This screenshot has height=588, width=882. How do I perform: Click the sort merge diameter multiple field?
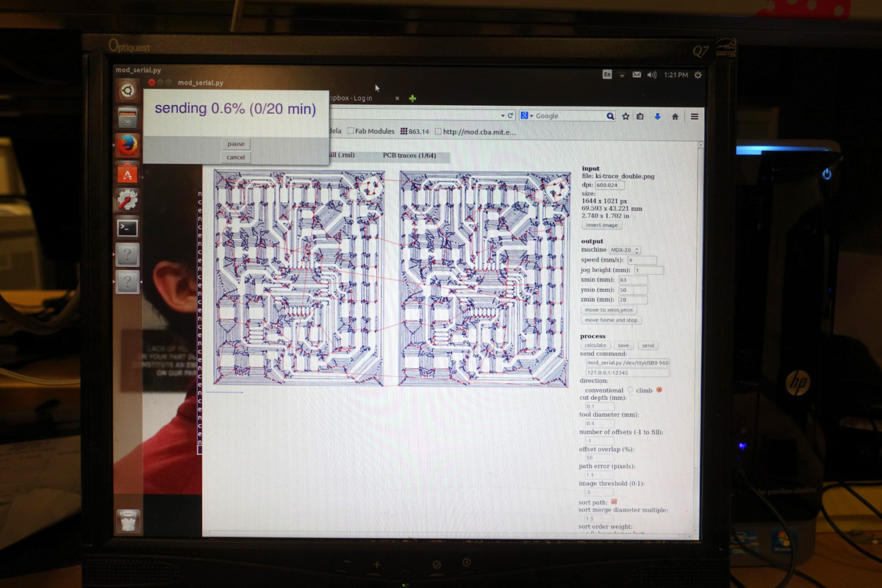click(599, 518)
